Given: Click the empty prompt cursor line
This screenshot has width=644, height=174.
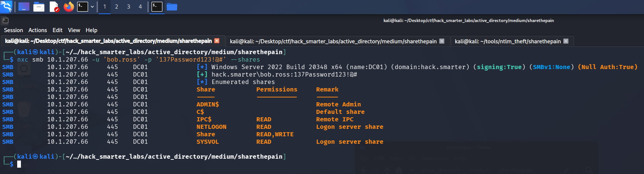Looking at the screenshot, I should [19, 164].
